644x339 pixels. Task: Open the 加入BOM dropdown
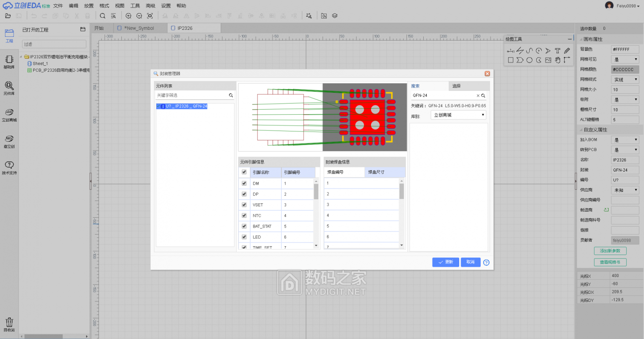click(625, 140)
